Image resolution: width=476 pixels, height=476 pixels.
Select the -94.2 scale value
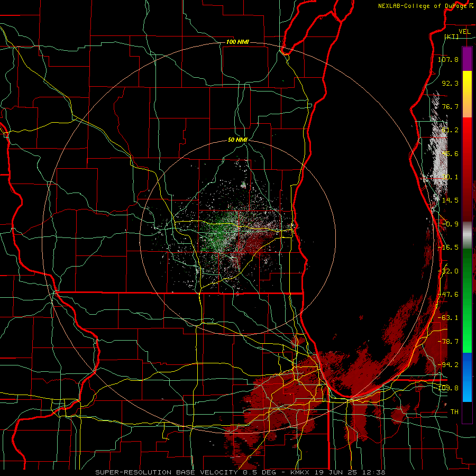click(448, 364)
